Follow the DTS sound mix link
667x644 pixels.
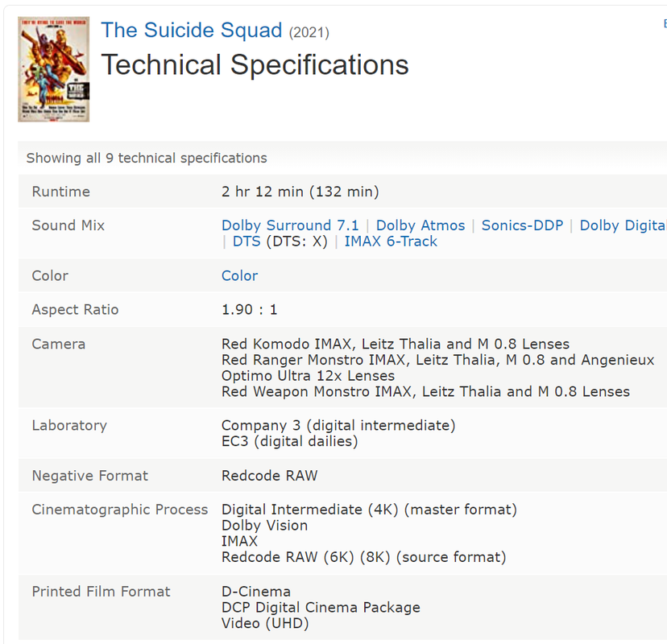click(246, 241)
